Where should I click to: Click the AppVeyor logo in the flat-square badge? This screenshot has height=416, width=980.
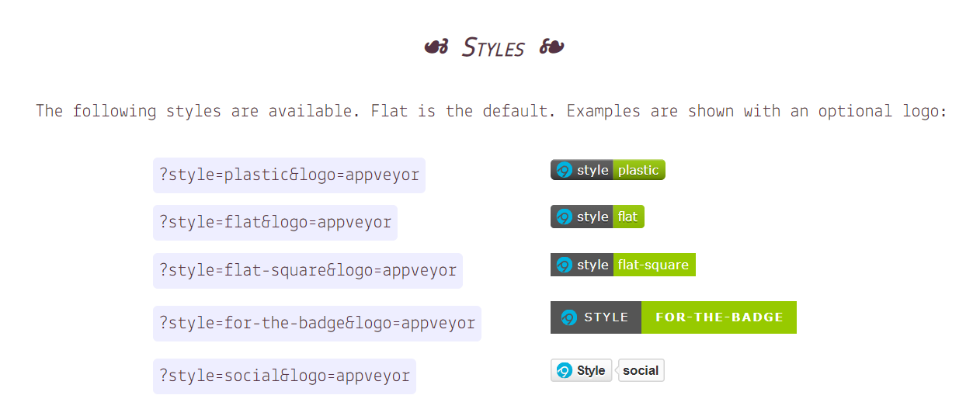565,265
